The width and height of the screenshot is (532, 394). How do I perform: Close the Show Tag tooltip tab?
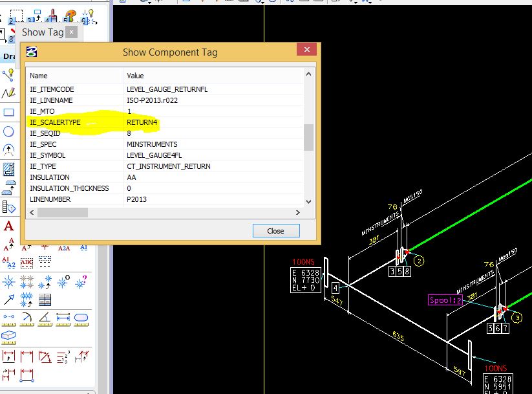point(71,32)
